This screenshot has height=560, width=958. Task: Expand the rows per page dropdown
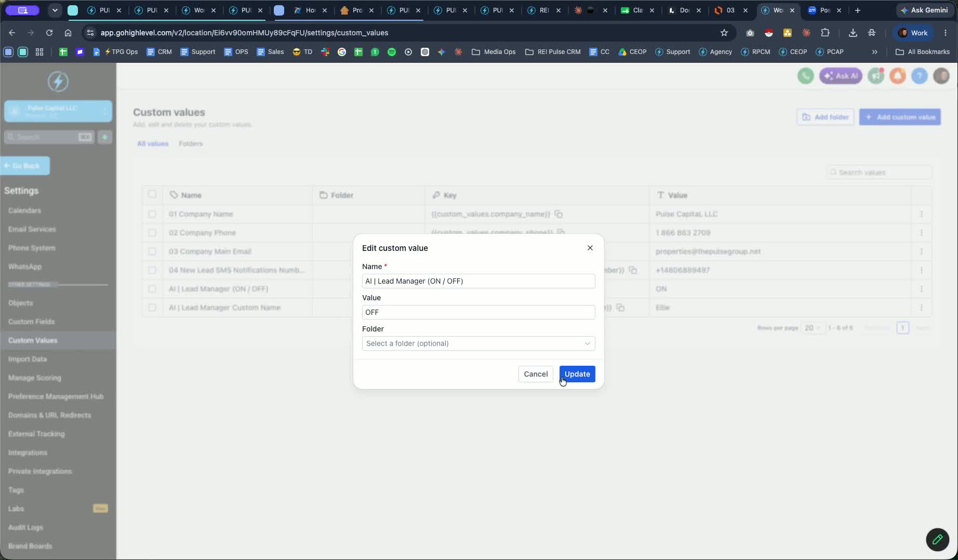(813, 328)
